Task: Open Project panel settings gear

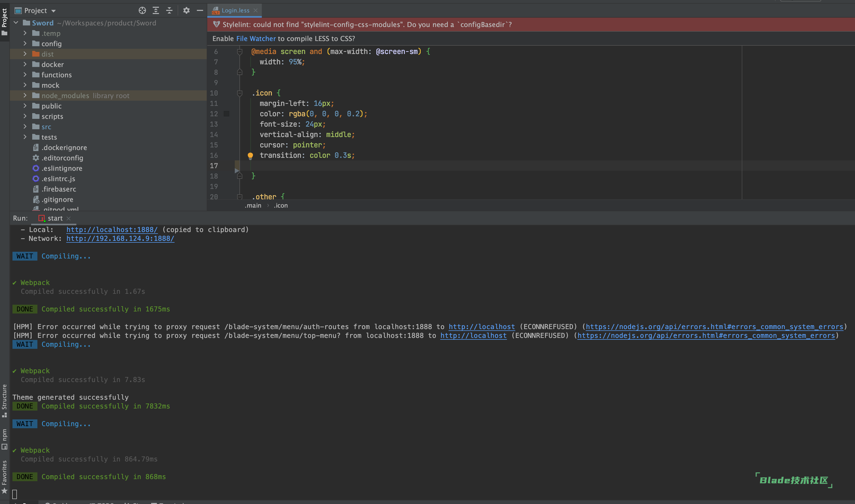Action: (x=186, y=11)
